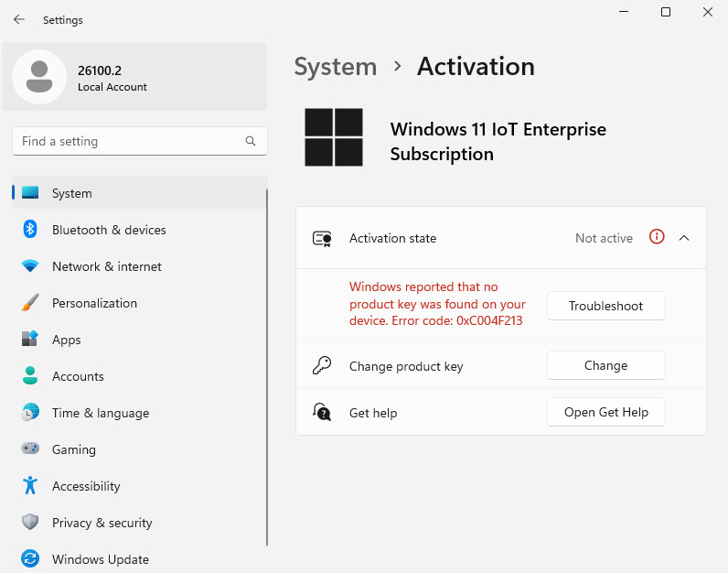The width and height of the screenshot is (728, 573).
Task: Collapse the Activation state section chevron
Action: point(684,238)
